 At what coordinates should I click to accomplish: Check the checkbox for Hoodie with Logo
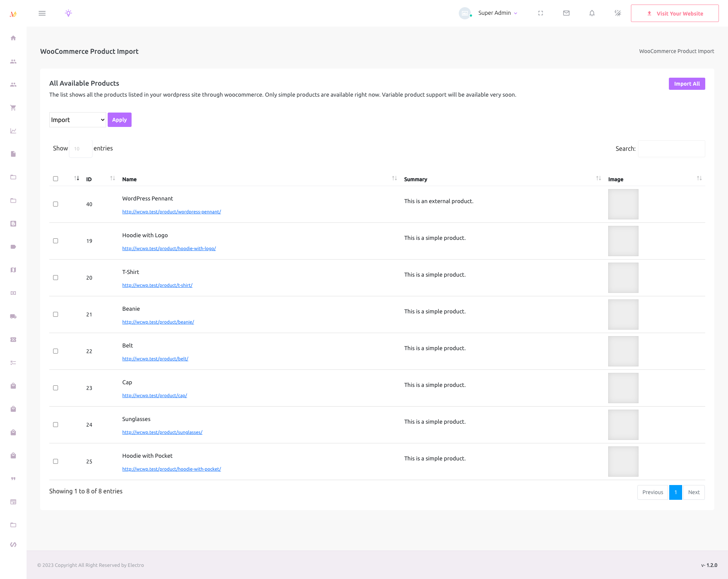(55, 241)
